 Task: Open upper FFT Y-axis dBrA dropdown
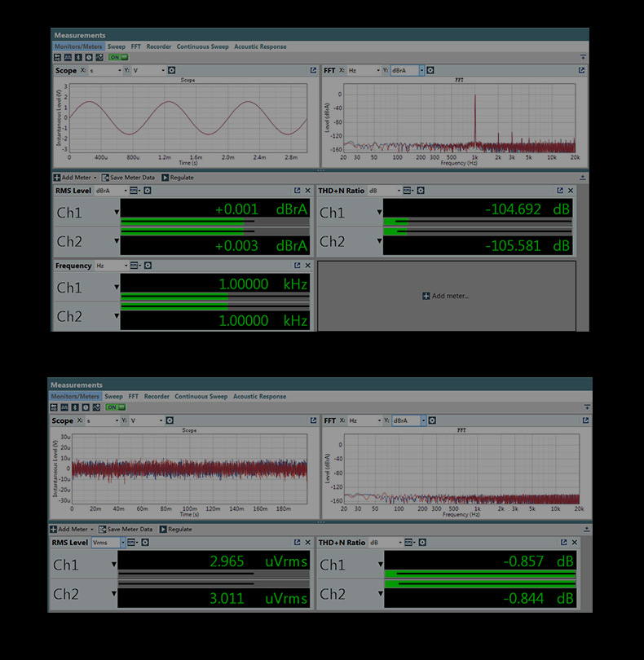(x=421, y=70)
